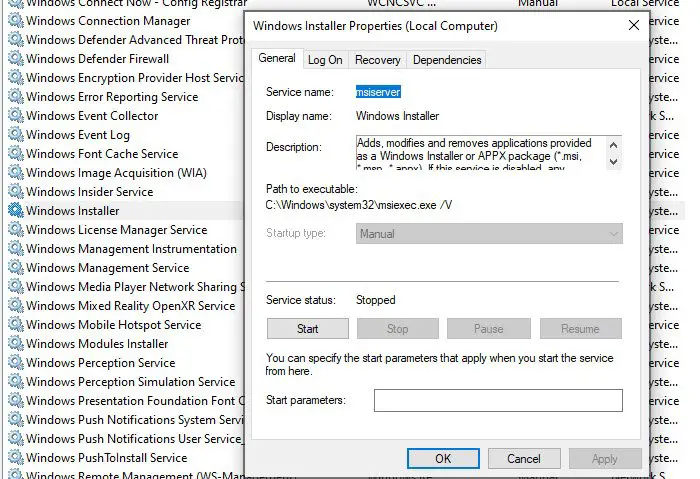Click gear icon beside Windows Defender Advanced Threat Protection
The height and width of the screenshot is (479, 700).
point(16,39)
